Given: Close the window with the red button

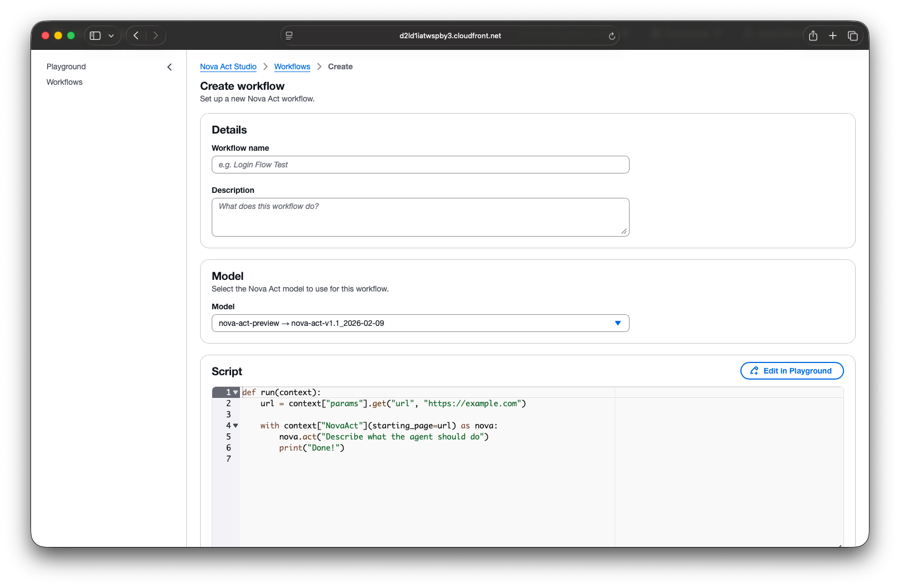Looking at the screenshot, I should [x=45, y=35].
